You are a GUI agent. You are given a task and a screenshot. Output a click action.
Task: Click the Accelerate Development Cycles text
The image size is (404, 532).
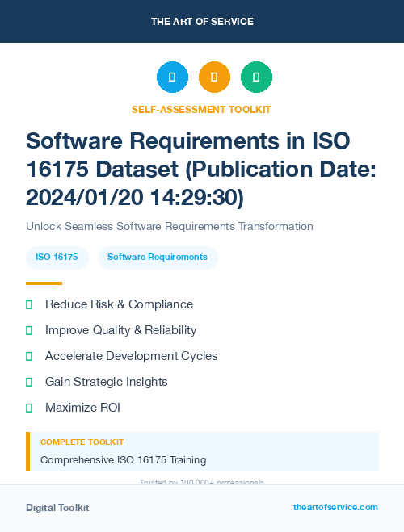(x=132, y=356)
